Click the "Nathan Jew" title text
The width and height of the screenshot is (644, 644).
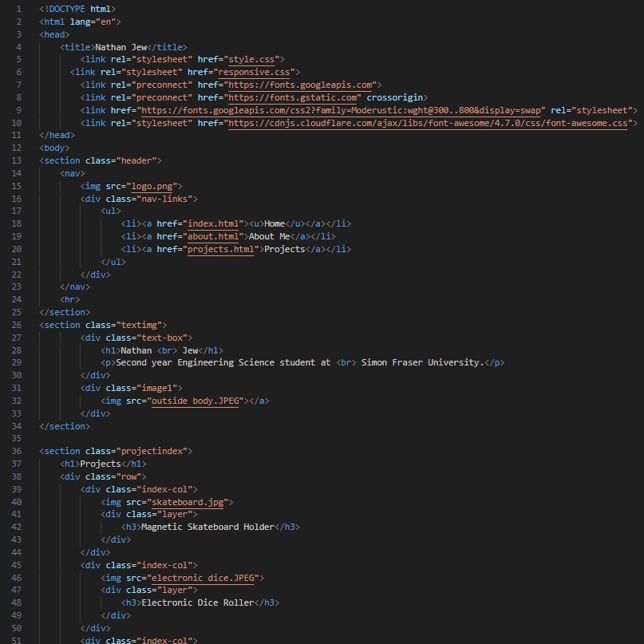(121, 47)
